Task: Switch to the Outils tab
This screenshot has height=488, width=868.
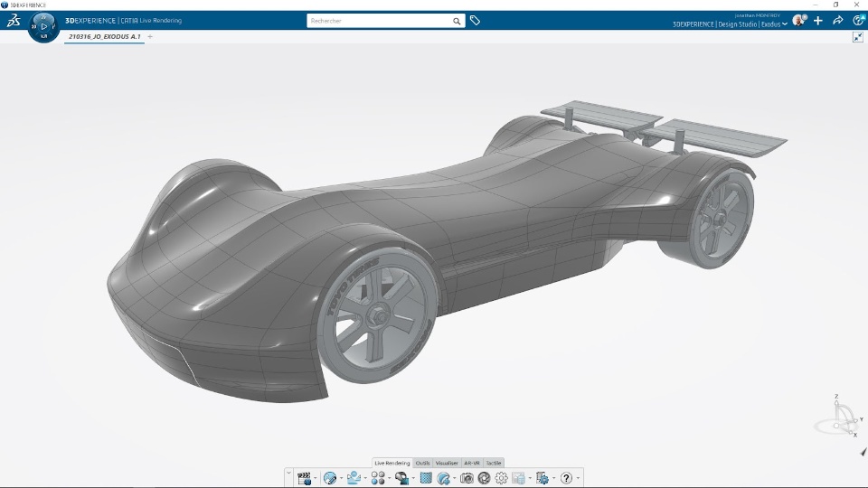Action: click(423, 463)
